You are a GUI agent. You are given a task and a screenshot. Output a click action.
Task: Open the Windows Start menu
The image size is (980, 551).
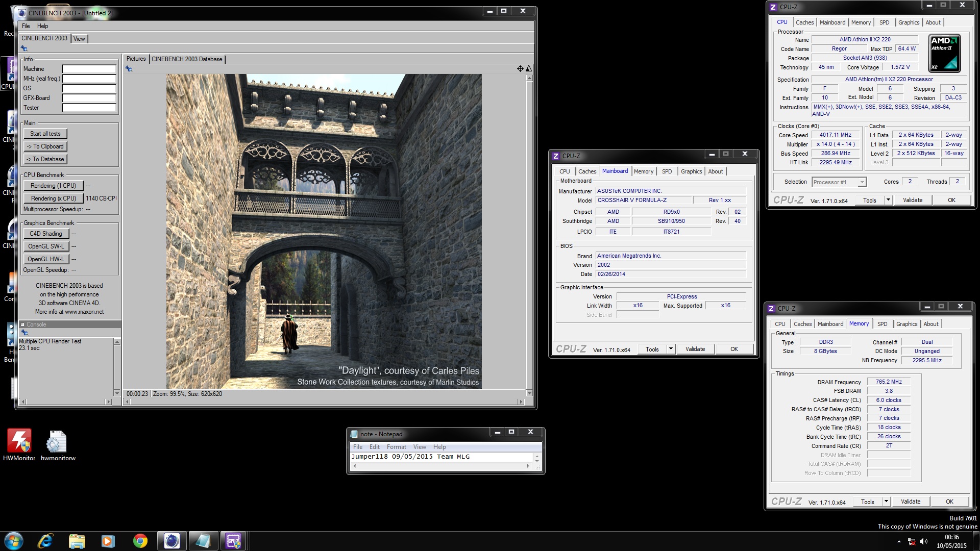point(14,541)
